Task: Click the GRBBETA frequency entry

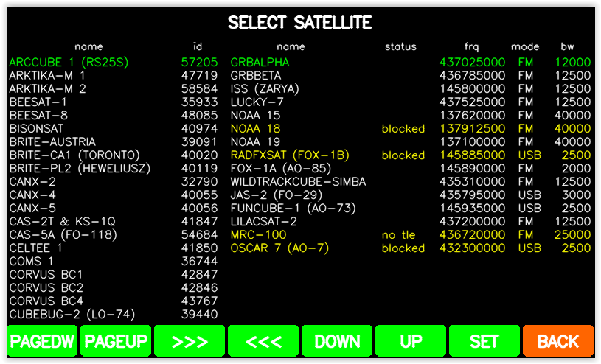Action: (x=411, y=75)
